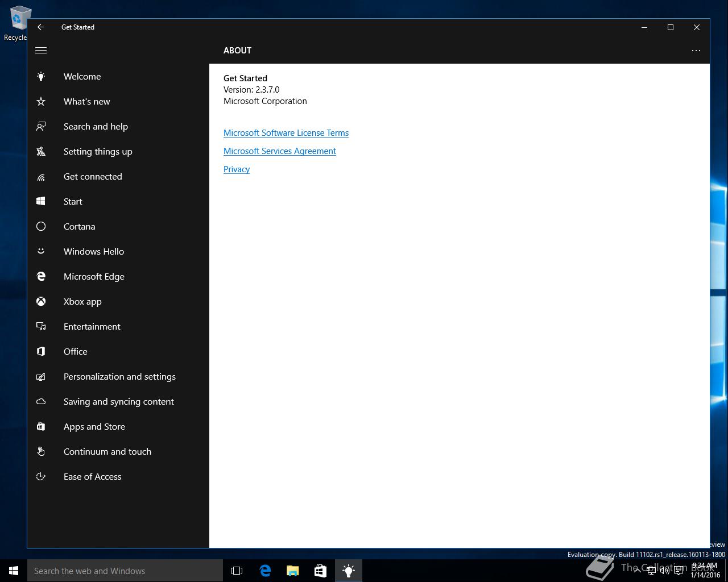The image size is (728, 582).
Task: Open Xbox app topic label
Action: point(82,301)
